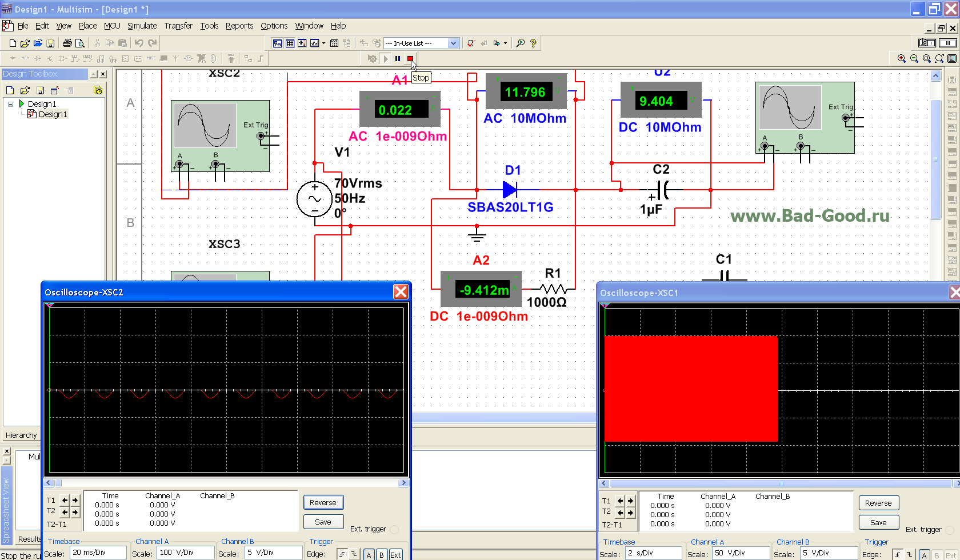The image size is (960, 560).
Task: Set trigger source B in Oscilloscope-XSC2
Action: [x=382, y=554]
